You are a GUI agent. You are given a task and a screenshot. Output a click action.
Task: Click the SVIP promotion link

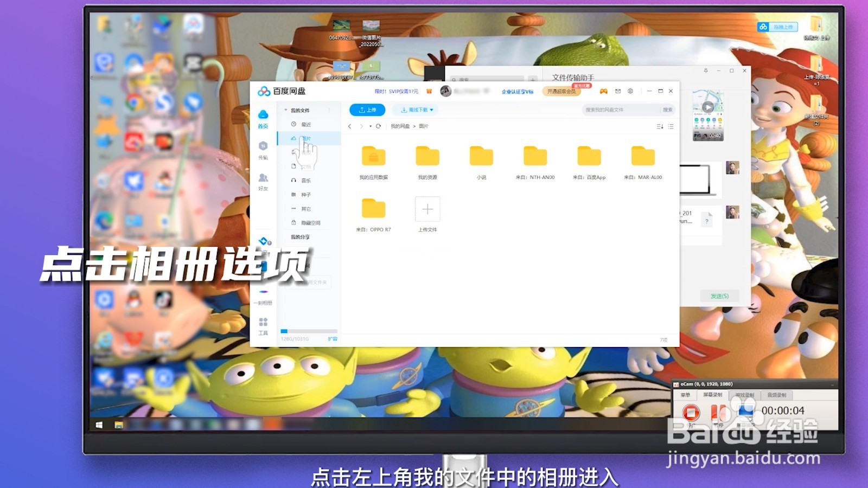coord(397,92)
